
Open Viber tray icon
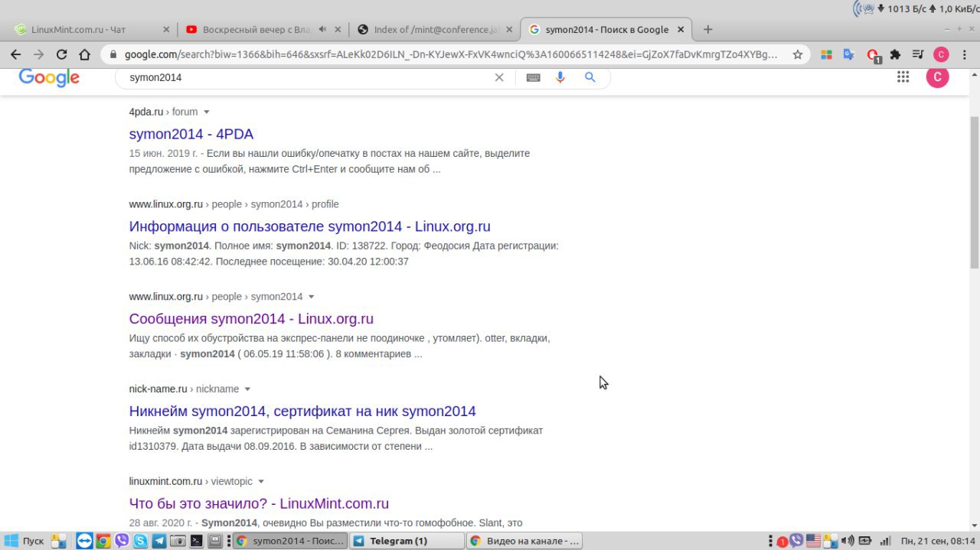[796, 541]
